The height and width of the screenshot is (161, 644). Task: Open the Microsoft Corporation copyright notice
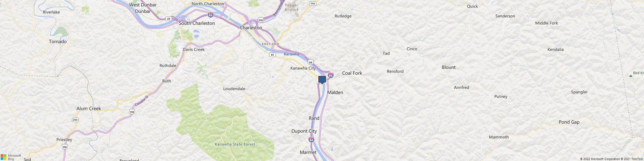point(600,159)
